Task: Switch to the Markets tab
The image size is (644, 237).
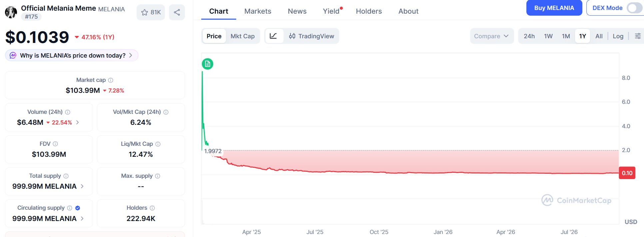Action: [258, 11]
